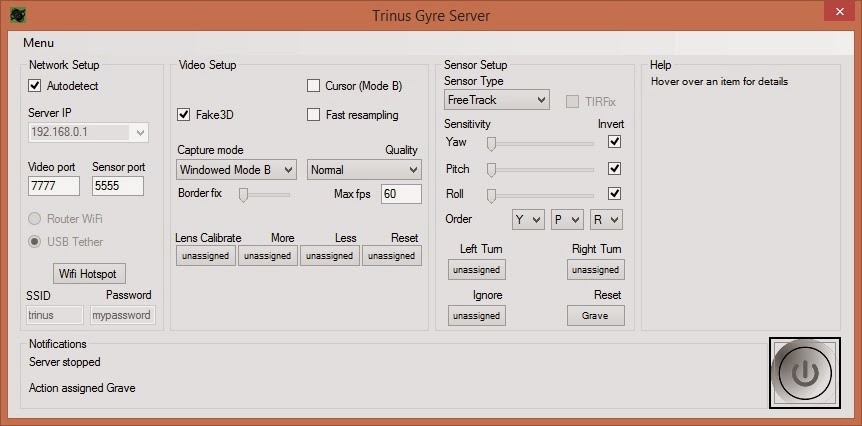Open the Menu in the menu bar

tap(38, 43)
